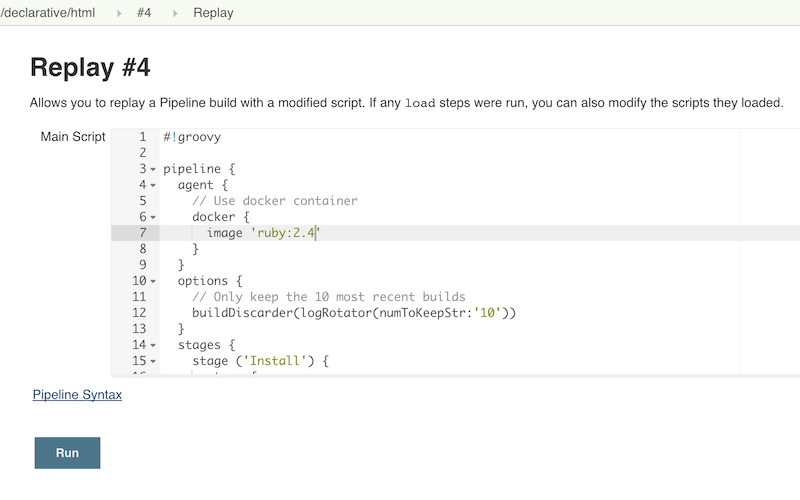
Task: Open the Pipeline Syntax link
Action: click(77, 395)
